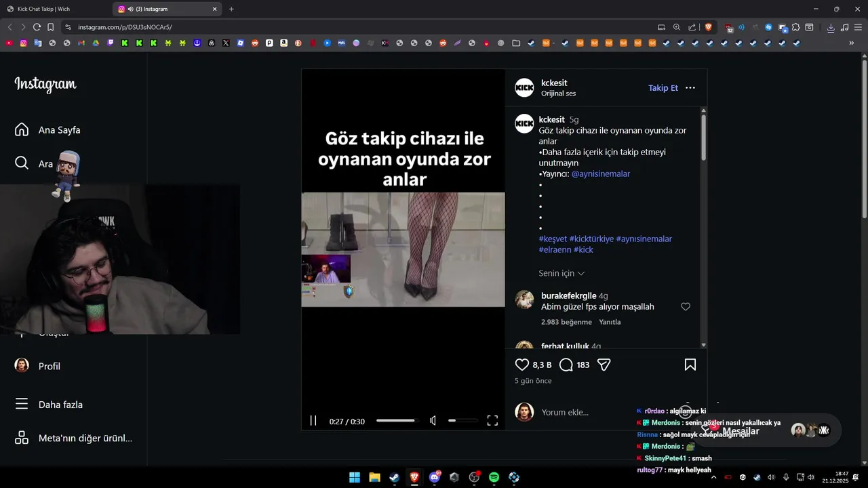Open the media control music note icon
This screenshot has width=868, height=488.
(844, 27)
